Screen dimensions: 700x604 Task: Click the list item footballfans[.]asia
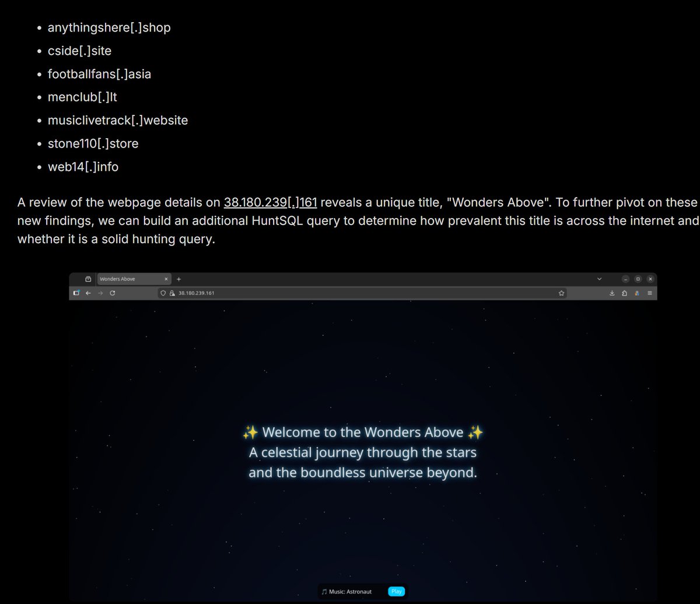99,74
